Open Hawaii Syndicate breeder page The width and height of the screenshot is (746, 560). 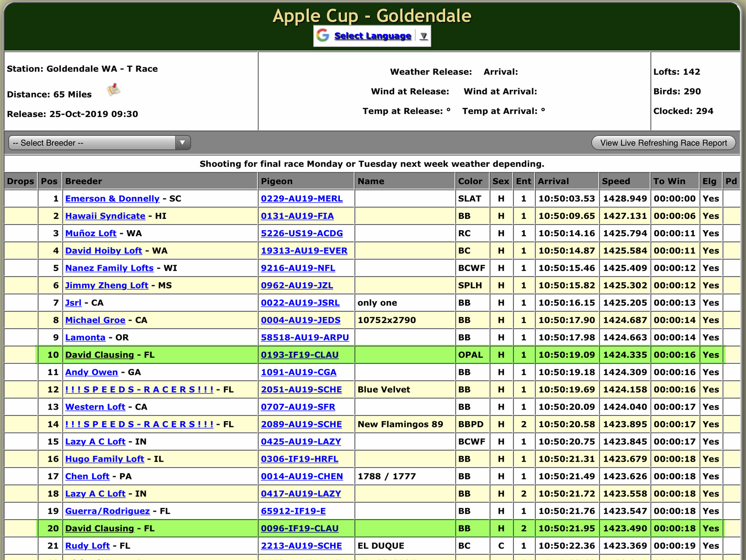tap(105, 216)
